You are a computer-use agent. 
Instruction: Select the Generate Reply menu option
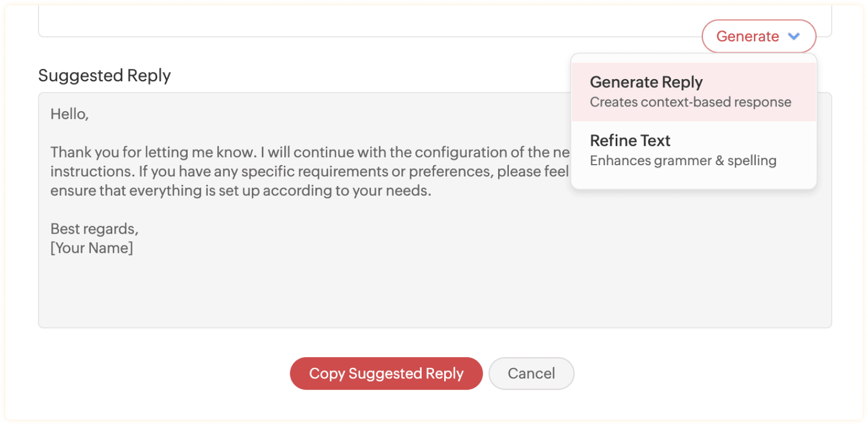(646, 82)
